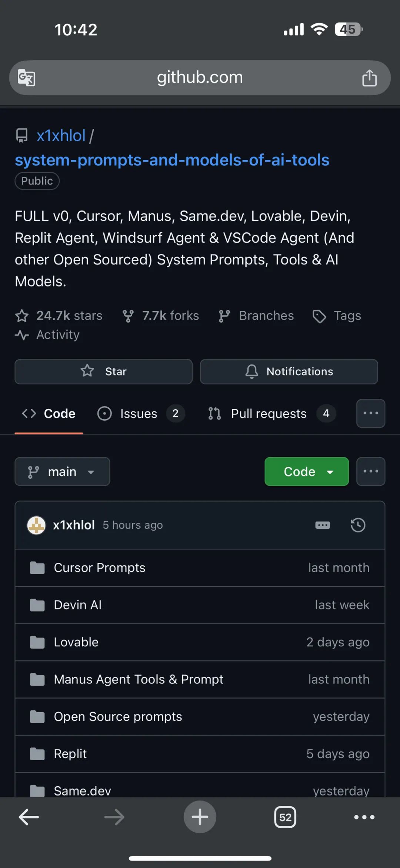Star the repository
This screenshot has width=400, height=868.
103,371
